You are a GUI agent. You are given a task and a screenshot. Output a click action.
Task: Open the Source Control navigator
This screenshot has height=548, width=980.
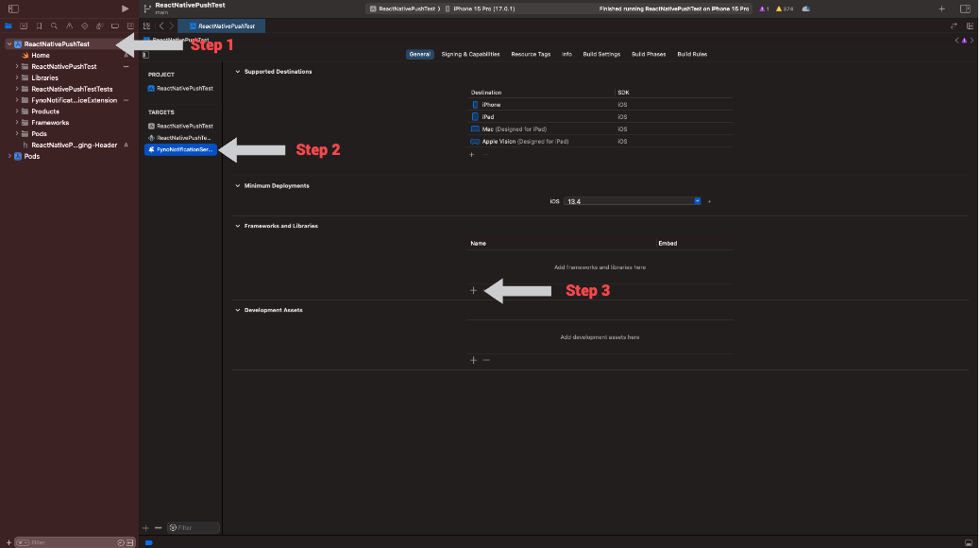tap(24, 26)
